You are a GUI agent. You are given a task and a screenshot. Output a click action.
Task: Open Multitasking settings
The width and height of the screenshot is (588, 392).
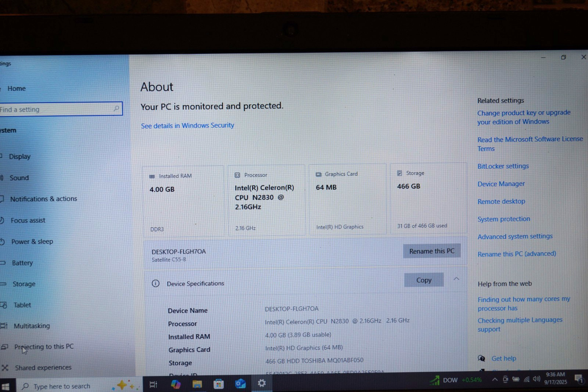click(32, 326)
